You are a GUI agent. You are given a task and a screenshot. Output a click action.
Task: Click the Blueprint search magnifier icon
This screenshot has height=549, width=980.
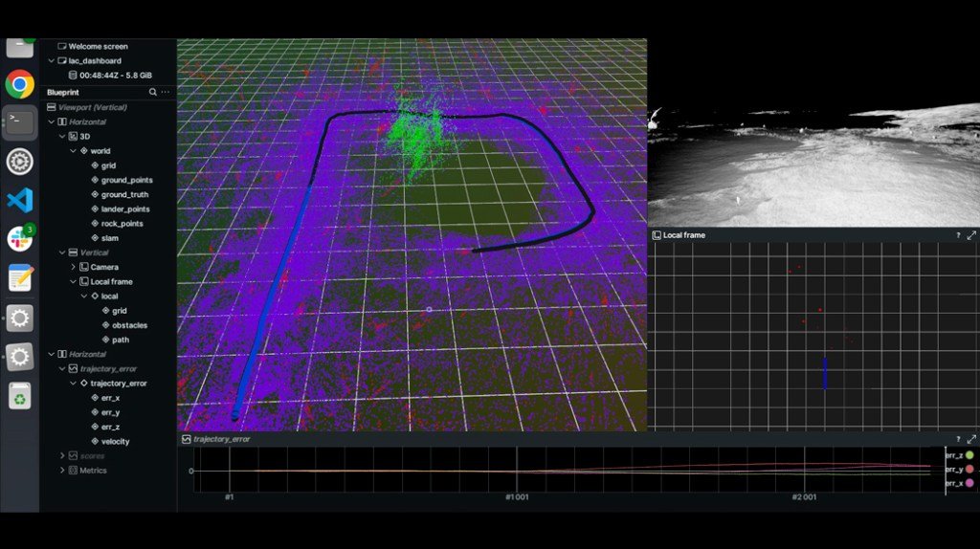tap(152, 92)
